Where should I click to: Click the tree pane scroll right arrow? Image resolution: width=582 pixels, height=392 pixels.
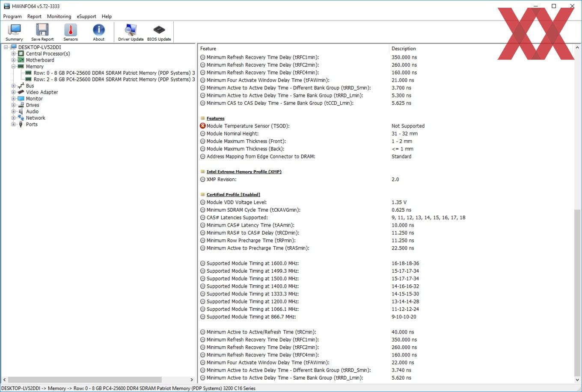tap(192, 380)
